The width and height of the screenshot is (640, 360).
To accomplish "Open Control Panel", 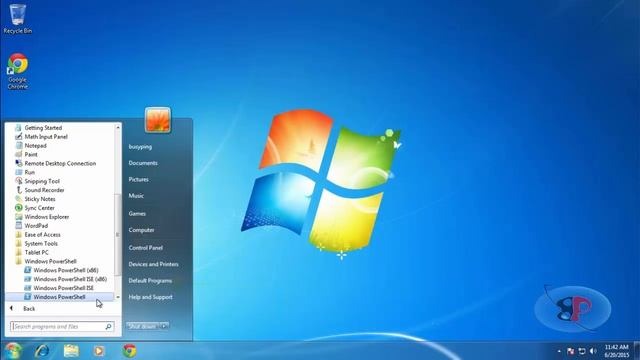I will [x=146, y=248].
